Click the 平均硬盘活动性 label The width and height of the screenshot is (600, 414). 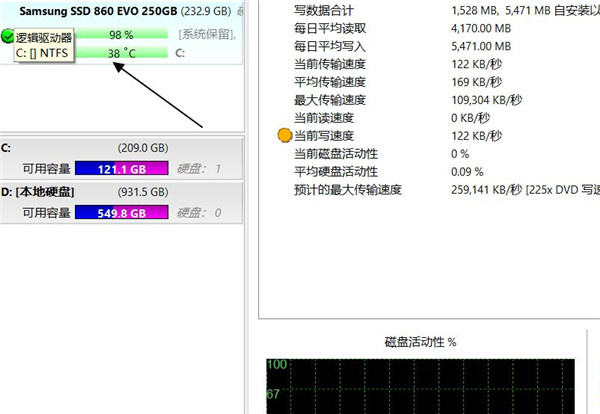coord(336,171)
